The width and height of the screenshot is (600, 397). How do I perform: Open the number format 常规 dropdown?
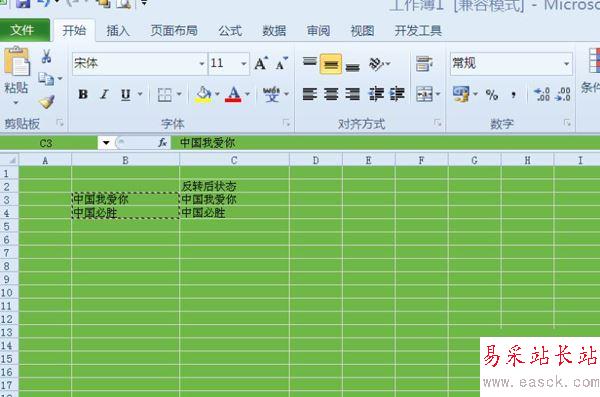567,64
